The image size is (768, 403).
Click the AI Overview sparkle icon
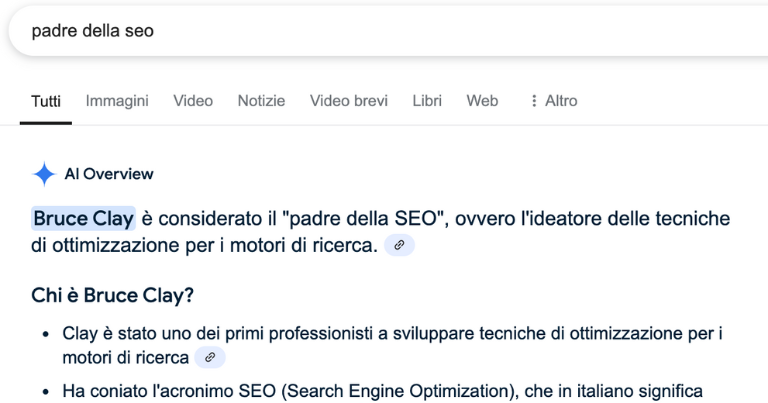click(44, 174)
